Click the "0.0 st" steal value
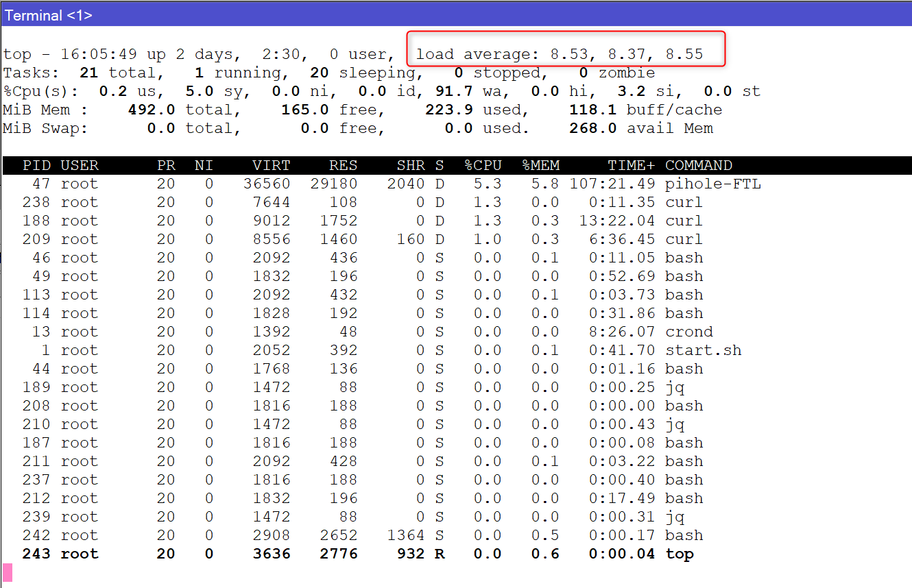Image resolution: width=912 pixels, height=588 pixels. coord(732,91)
